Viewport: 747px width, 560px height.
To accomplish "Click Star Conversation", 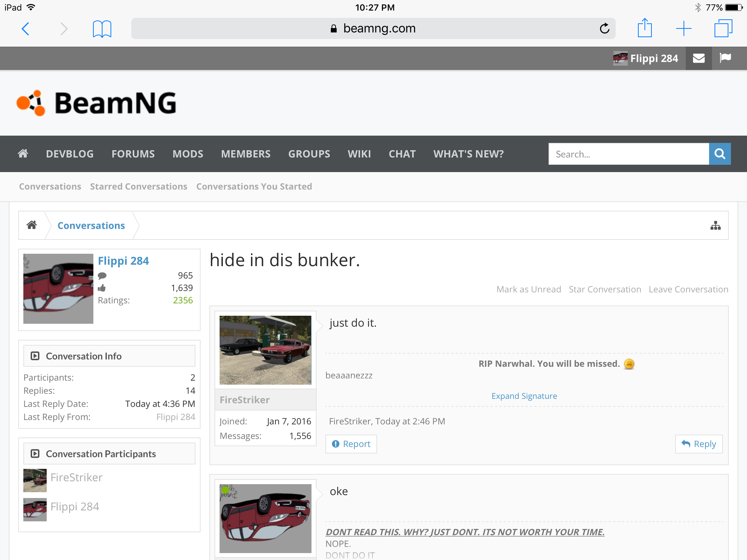I will tap(605, 289).
